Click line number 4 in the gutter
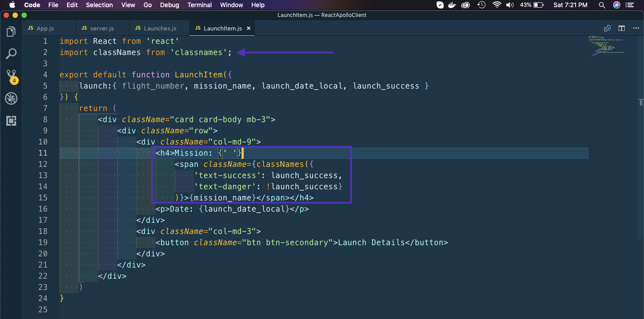Screen dimensions: 644x319 (x=45, y=75)
